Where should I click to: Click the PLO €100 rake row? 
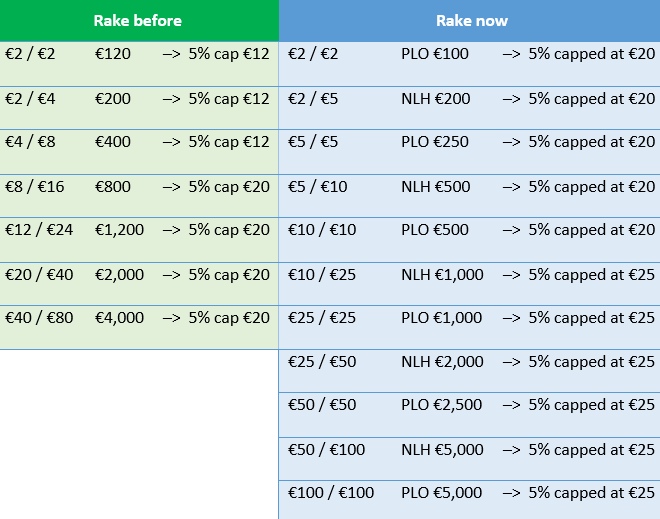tap(471, 54)
